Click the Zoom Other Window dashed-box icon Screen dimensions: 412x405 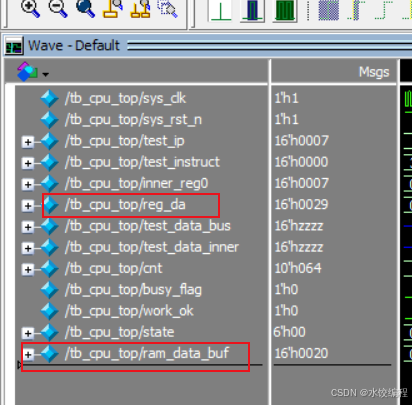(168, 9)
